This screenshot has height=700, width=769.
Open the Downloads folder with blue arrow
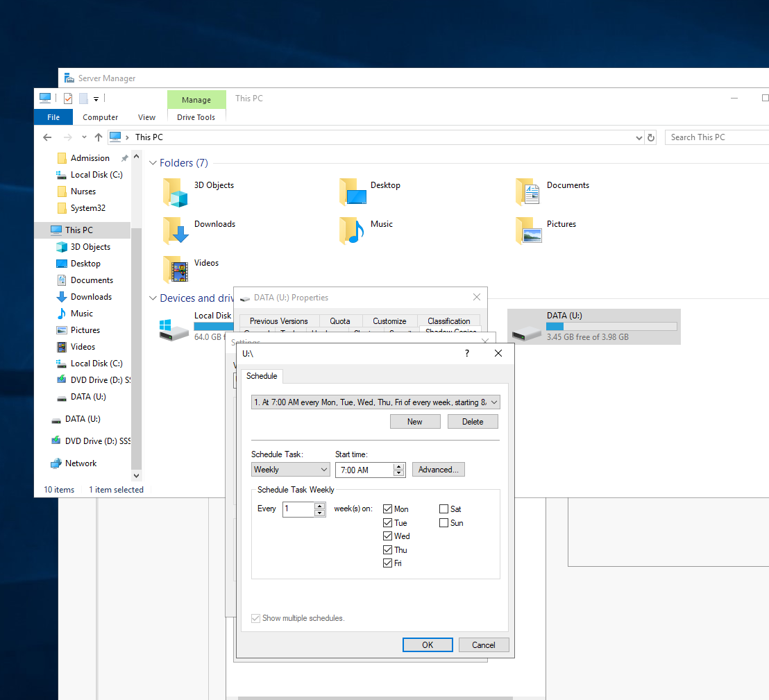(x=175, y=230)
